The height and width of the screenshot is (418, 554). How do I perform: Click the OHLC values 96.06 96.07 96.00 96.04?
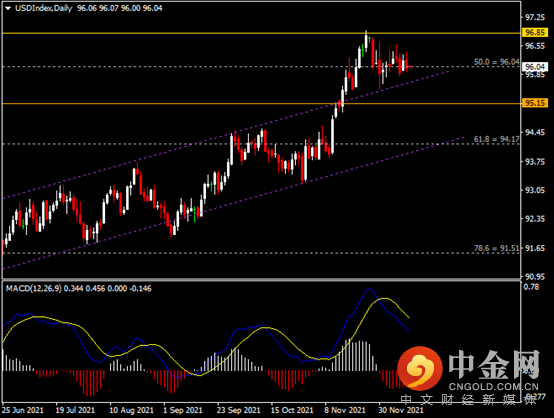[x=120, y=8]
